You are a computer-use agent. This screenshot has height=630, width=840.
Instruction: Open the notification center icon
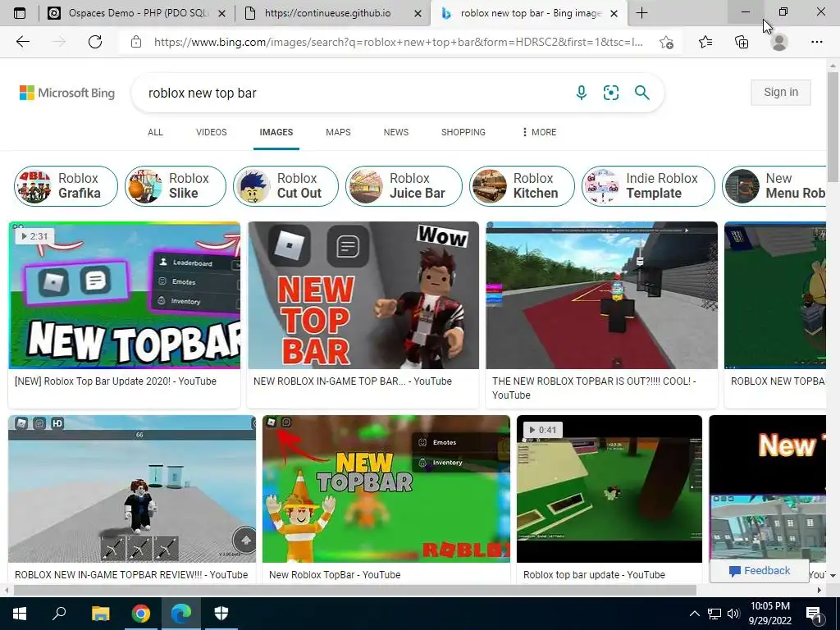click(x=815, y=615)
